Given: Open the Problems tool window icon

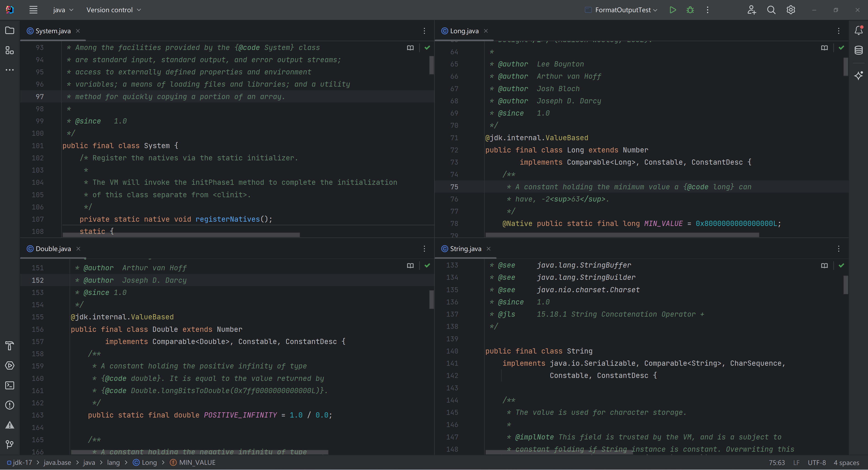Looking at the screenshot, I should tap(10, 405).
